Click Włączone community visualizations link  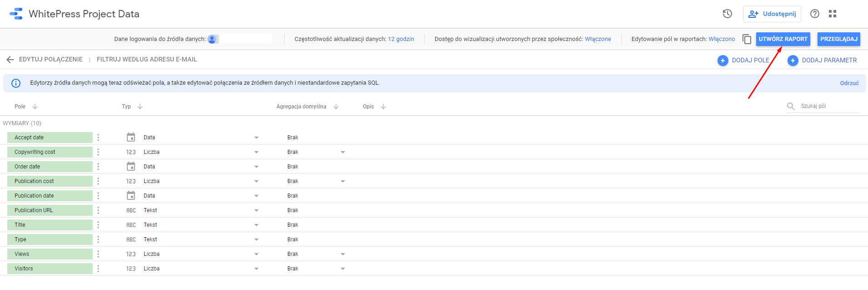(598, 39)
